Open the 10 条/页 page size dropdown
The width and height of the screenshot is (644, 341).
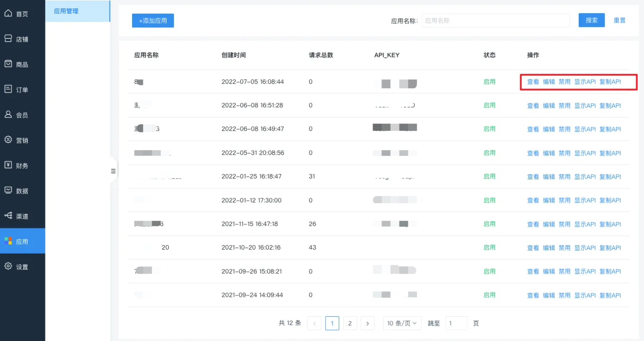pyautogui.click(x=402, y=323)
